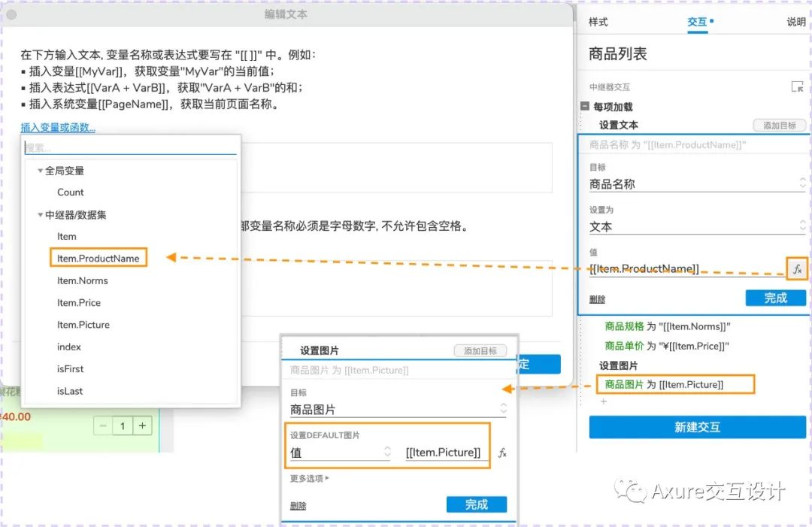Click the [[Item.ProductName]] value field
The image size is (812, 527).
pos(686,268)
